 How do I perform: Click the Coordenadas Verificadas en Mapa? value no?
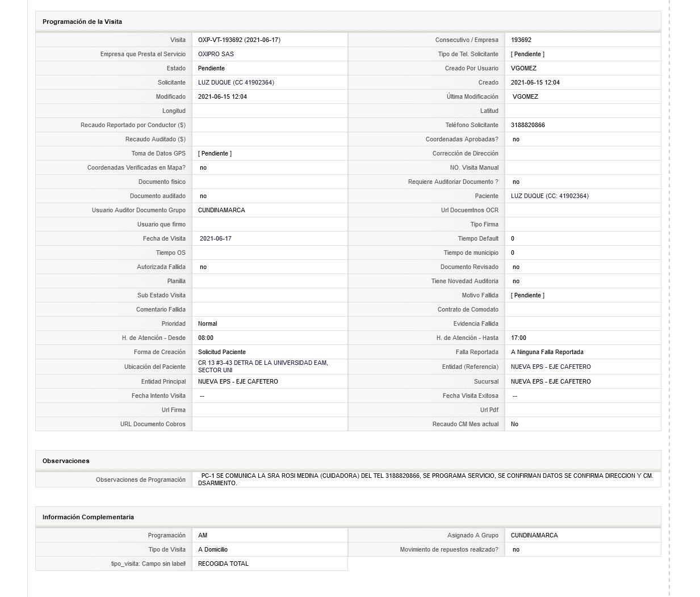coord(203,167)
